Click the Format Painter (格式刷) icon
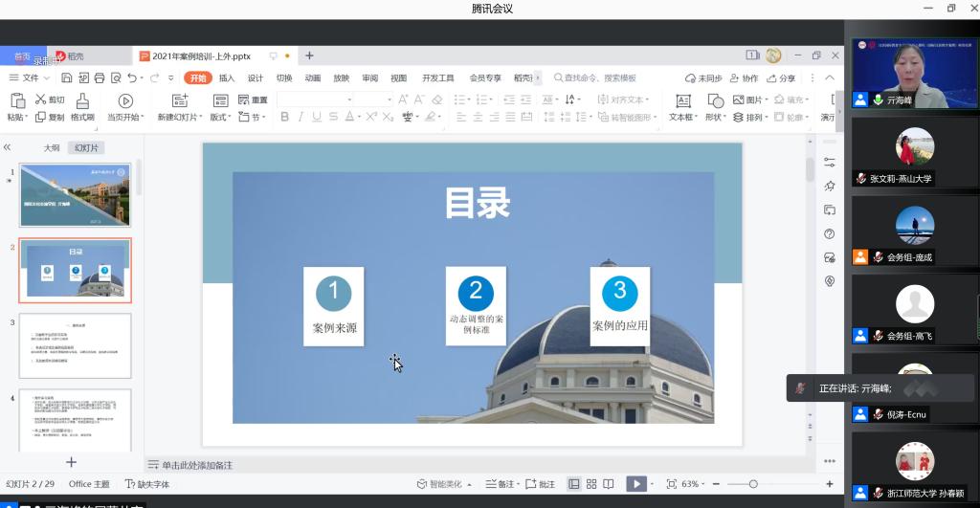The height and width of the screenshot is (508, 980). [x=82, y=101]
